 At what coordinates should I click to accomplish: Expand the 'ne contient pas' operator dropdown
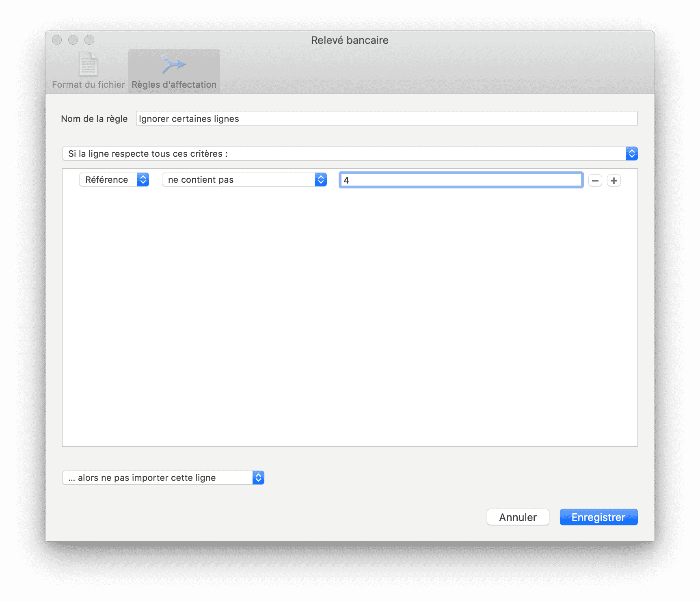point(244,179)
